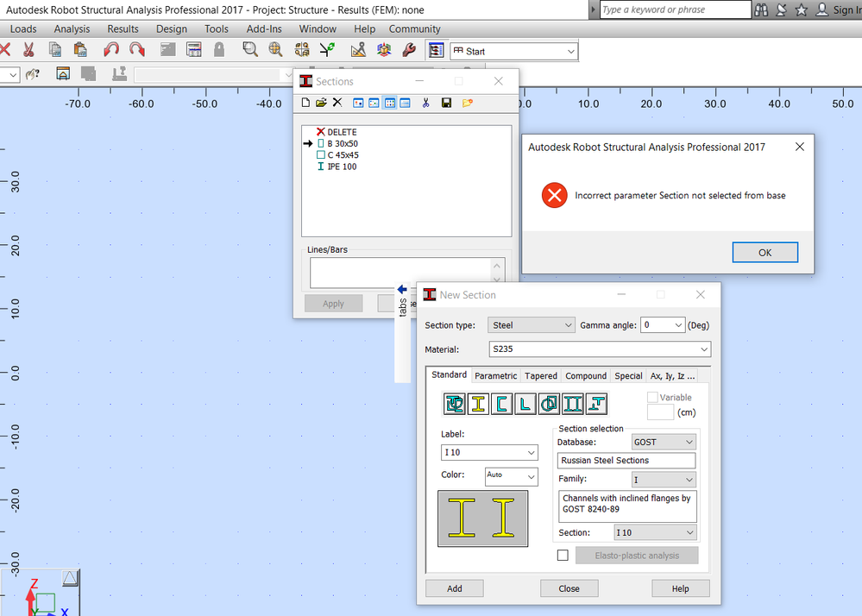The height and width of the screenshot is (616, 862).
Task: Click the What's This help pointer icon
Action: (33, 73)
